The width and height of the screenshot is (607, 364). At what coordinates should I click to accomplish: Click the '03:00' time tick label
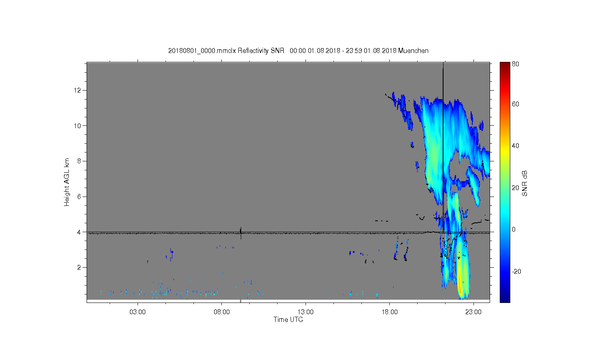click(138, 312)
